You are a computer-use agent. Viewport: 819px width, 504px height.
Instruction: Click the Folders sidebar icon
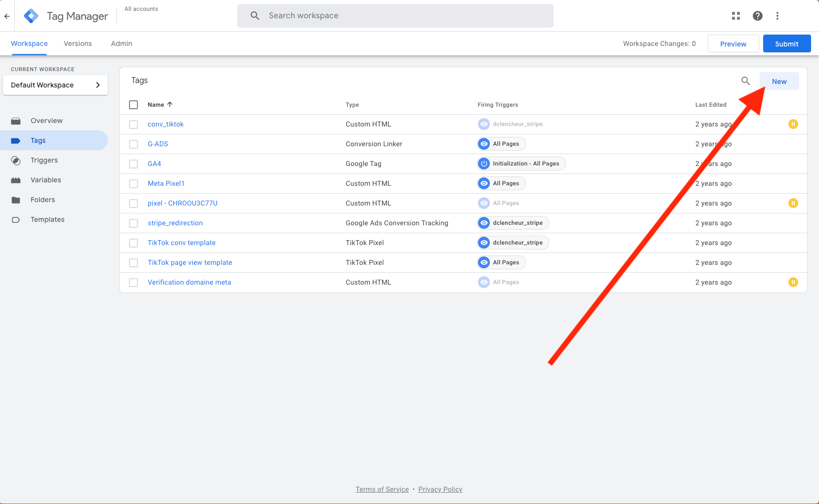[x=16, y=200]
